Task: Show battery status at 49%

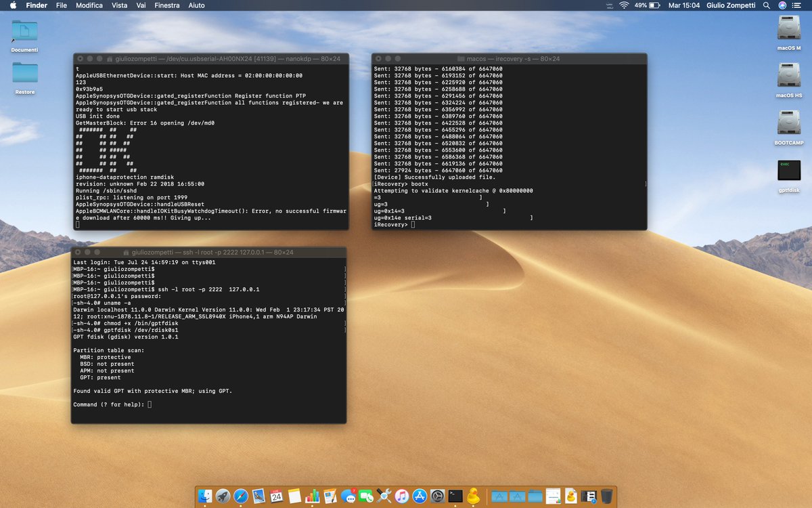Action: [647, 5]
